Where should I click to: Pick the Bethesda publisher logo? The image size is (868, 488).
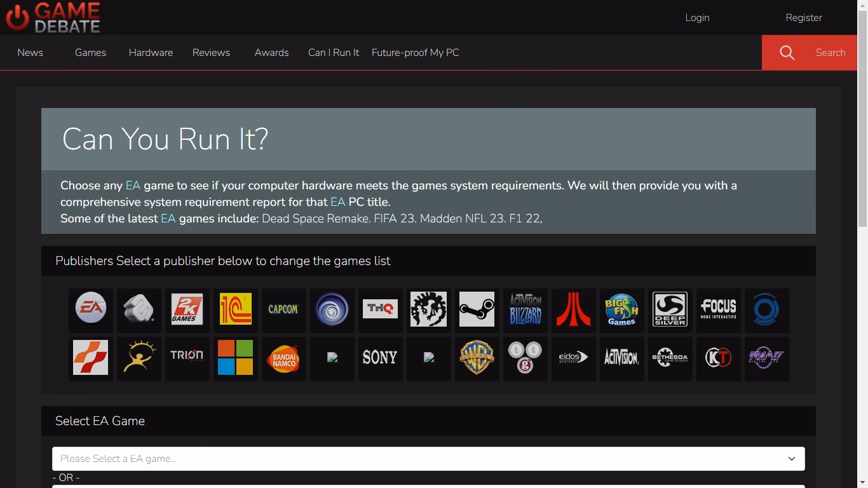click(x=670, y=358)
